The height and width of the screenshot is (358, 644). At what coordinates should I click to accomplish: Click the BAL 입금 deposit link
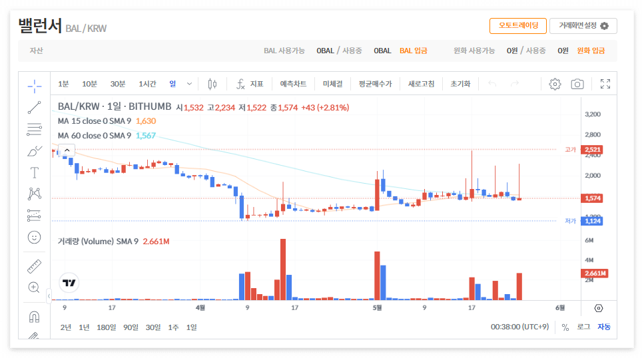414,51
